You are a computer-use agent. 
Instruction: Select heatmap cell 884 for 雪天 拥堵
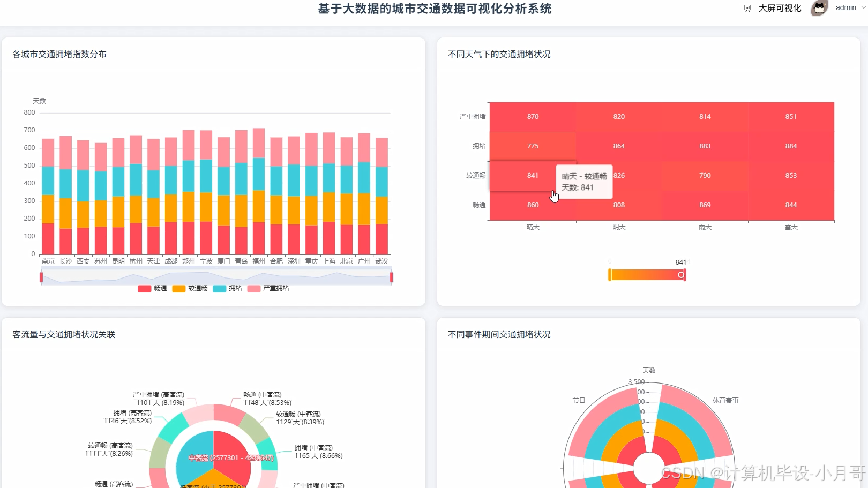[x=791, y=146]
